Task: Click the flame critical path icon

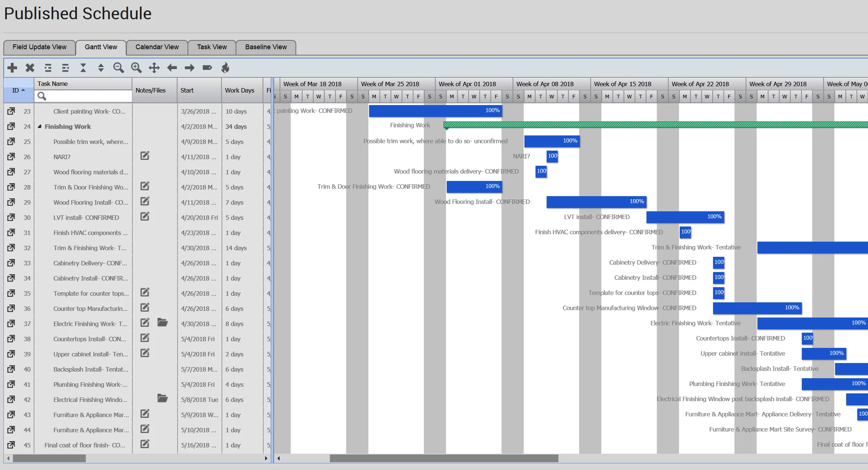Action: (x=225, y=68)
